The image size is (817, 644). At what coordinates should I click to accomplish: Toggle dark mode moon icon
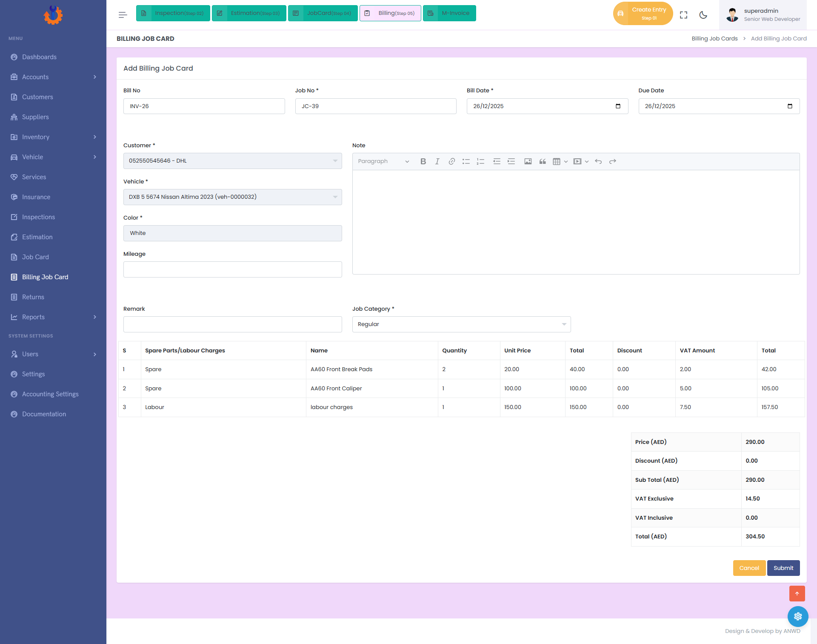(703, 15)
